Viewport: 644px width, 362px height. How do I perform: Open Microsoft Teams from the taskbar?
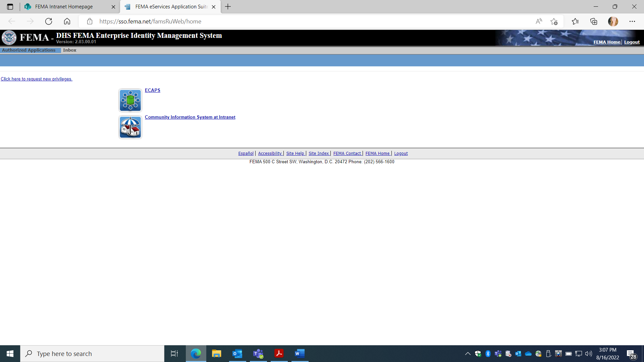pos(258,354)
